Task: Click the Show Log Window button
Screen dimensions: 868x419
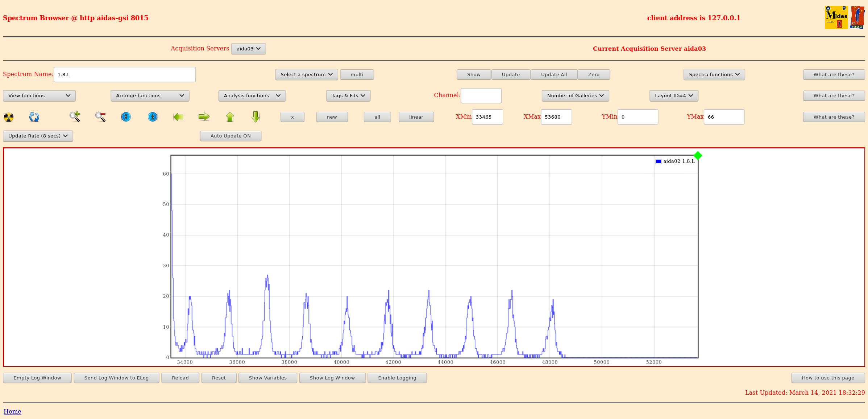Action: click(x=332, y=378)
